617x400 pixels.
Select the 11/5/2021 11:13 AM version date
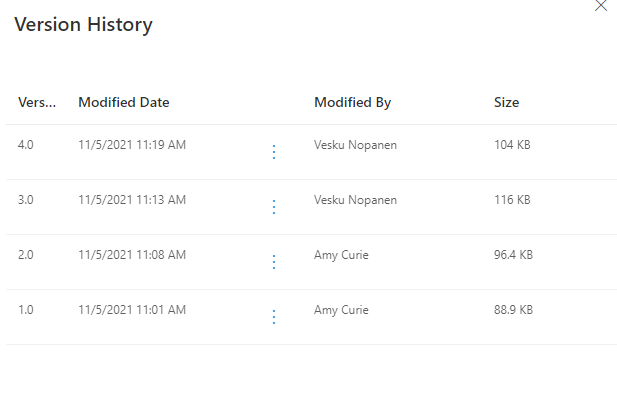(x=132, y=200)
